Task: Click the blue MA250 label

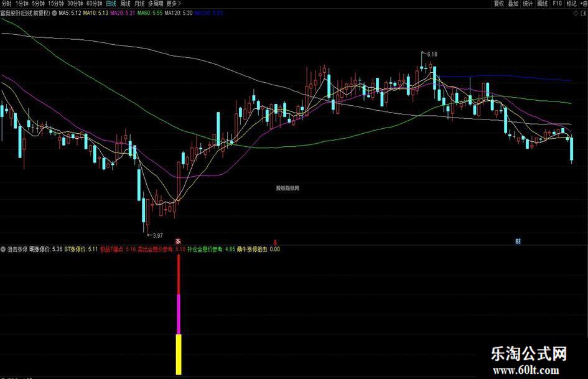Action: [209, 13]
